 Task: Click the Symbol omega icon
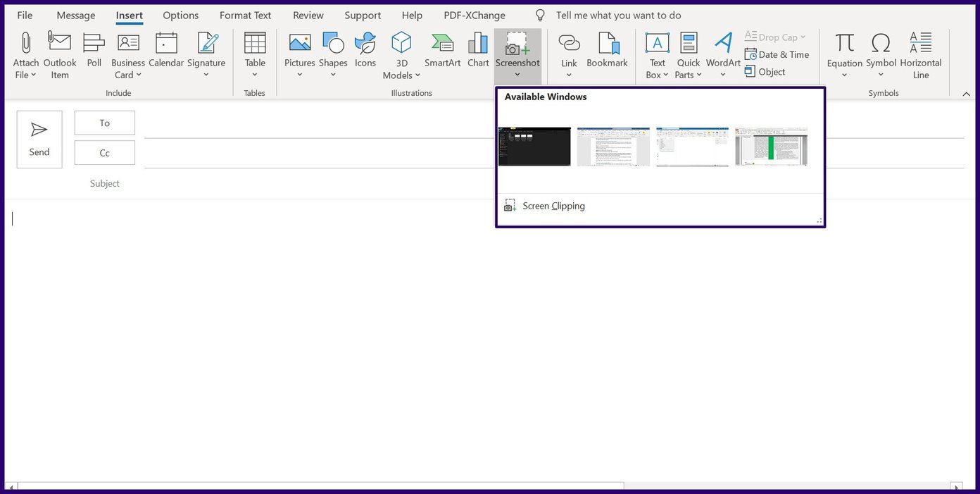pyautogui.click(x=881, y=42)
